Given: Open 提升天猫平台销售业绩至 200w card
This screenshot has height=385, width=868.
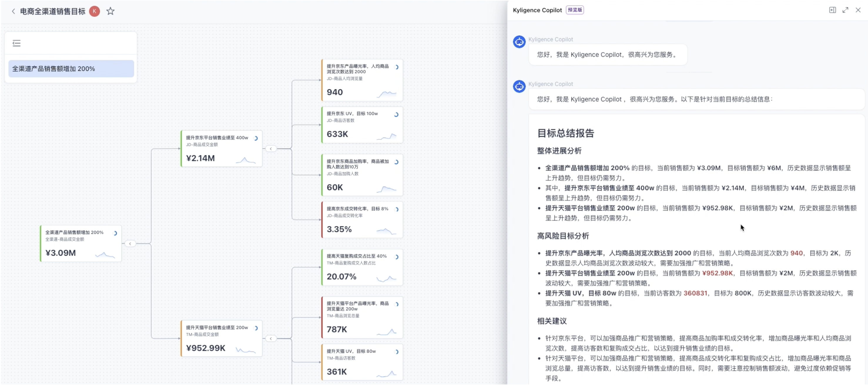Looking at the screenshot, I should (x=221, y=339).
